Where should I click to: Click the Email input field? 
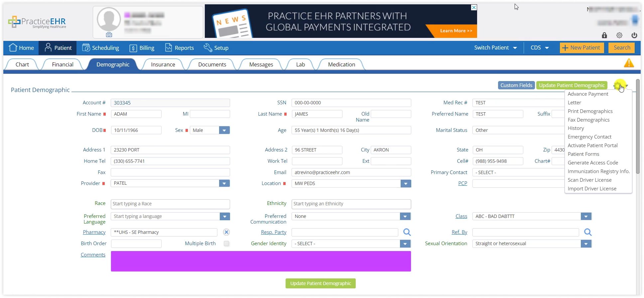pyautogui.click(x=351, y=172)
